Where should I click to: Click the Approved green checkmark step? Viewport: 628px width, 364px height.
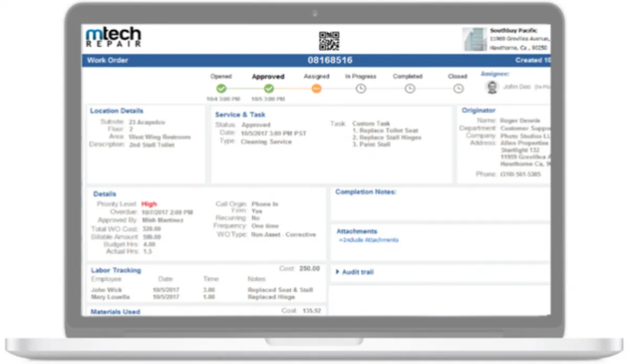268,88
